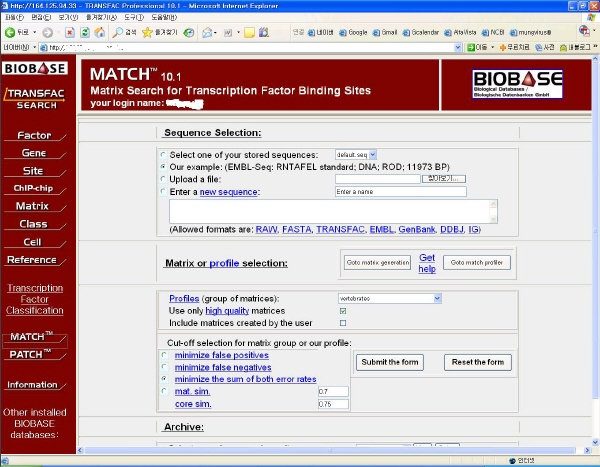Select 'minimize false positives' radio button
The height and width of the screenshot is (467, 600).
(163, 355)
